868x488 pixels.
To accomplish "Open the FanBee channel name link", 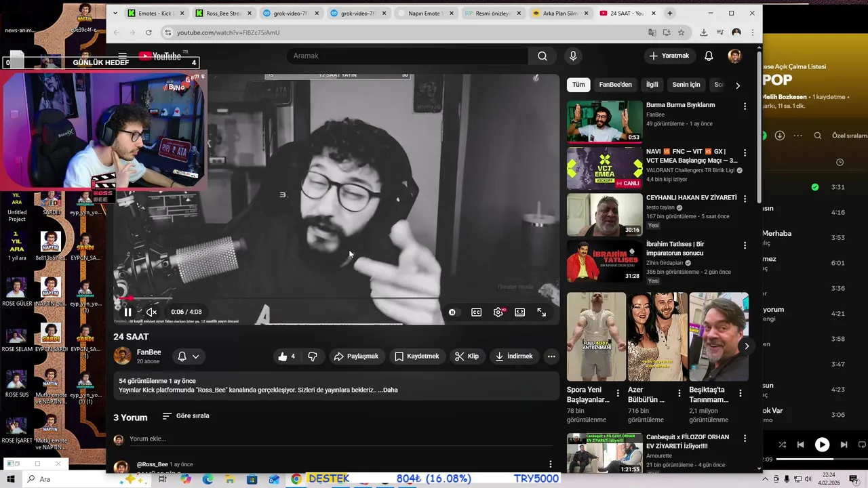I will click(149, 352).
